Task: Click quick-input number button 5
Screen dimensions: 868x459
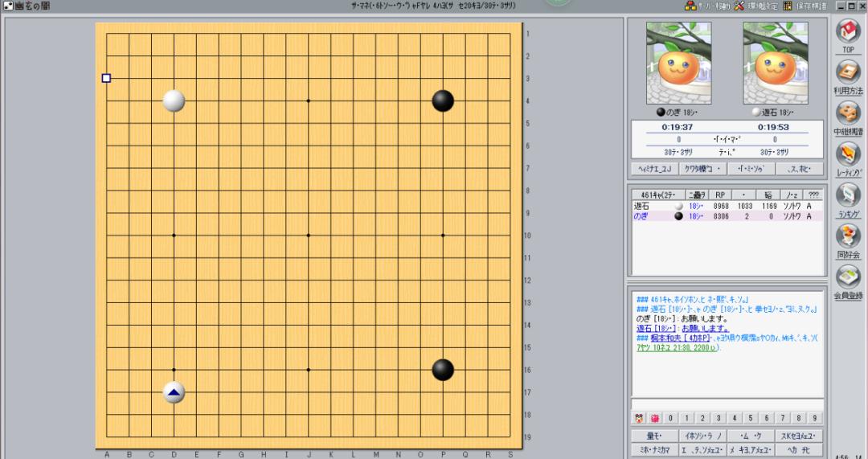Action: [x=751, y=418]
